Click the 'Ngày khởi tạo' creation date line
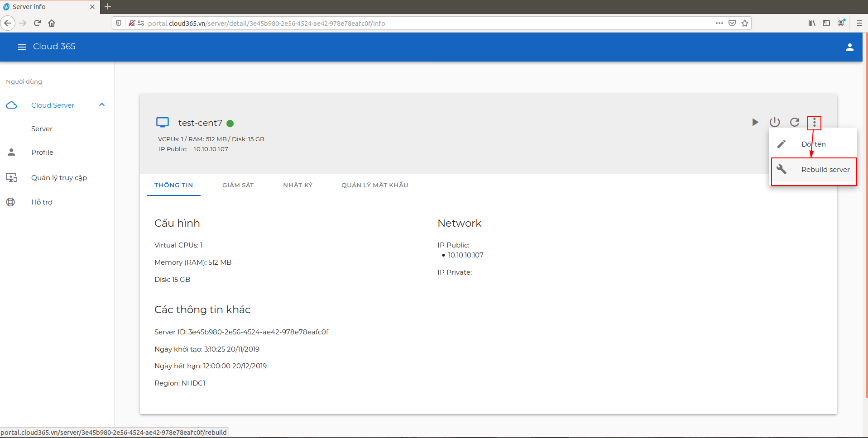The image size is (868, 438). pos(207,349)
